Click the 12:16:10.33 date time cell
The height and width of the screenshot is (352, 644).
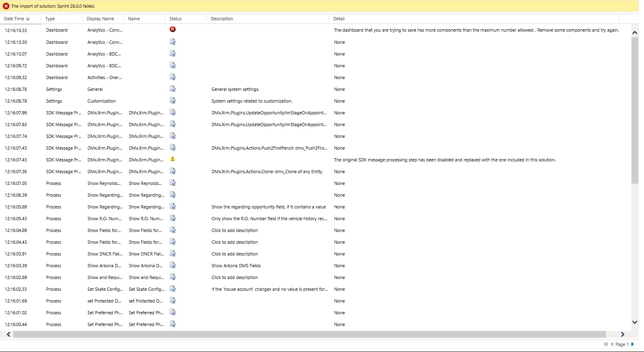pos(16,30)
